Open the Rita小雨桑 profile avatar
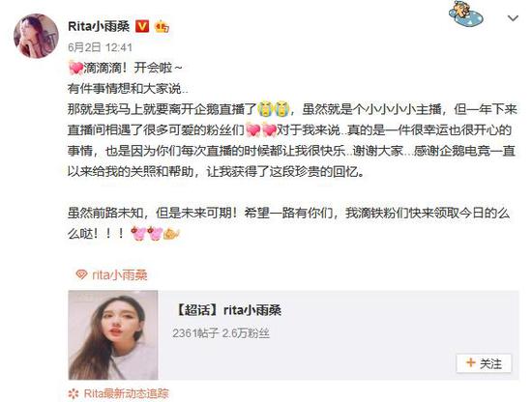 point(36,36)
